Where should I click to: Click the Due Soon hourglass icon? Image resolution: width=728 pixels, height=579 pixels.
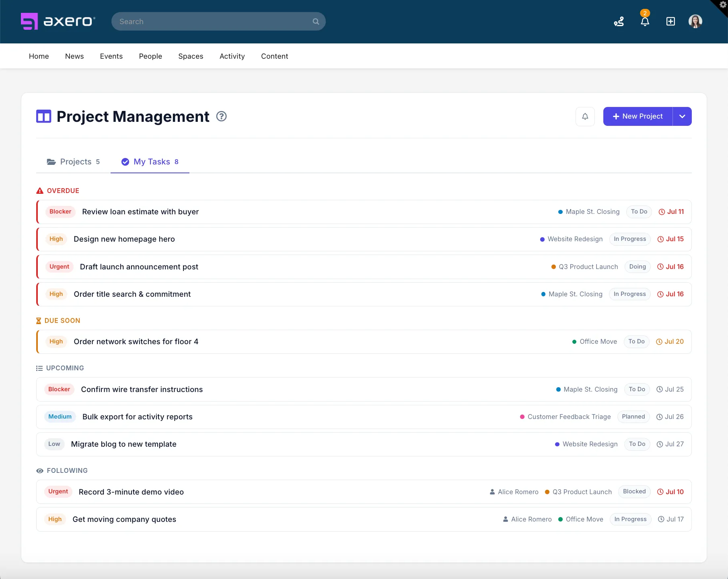(39, 321)
